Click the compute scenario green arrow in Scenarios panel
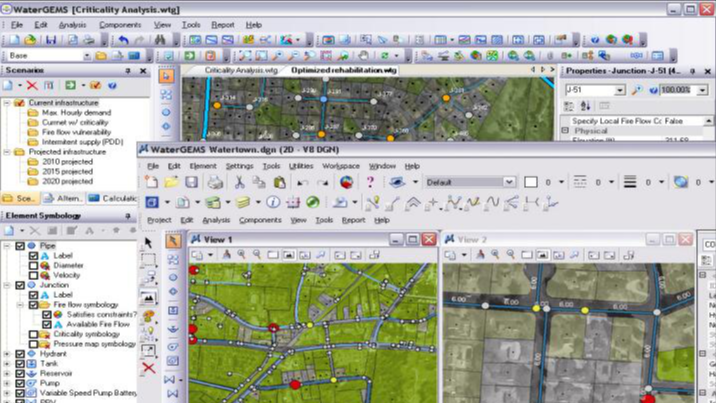This screenshot has width=717, height=403. coord(70,86)
